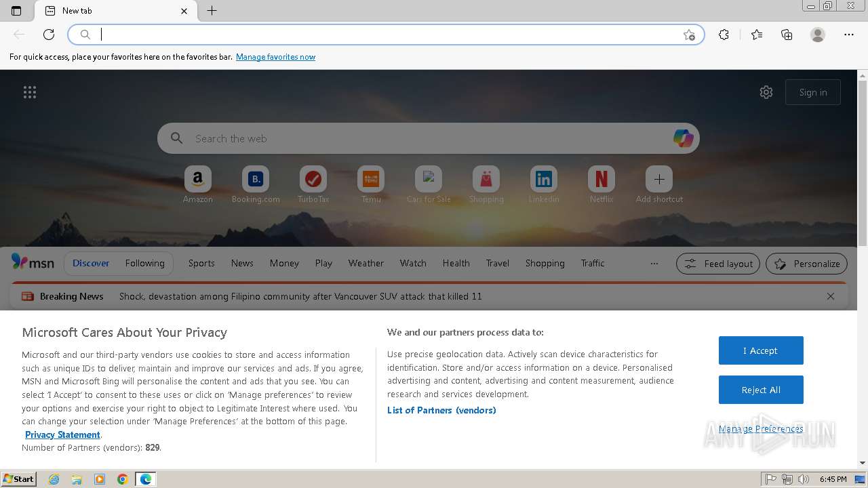Open the app launcher grid icon
The height and width of the screenshot is (488, 868).
coord(30,92)
